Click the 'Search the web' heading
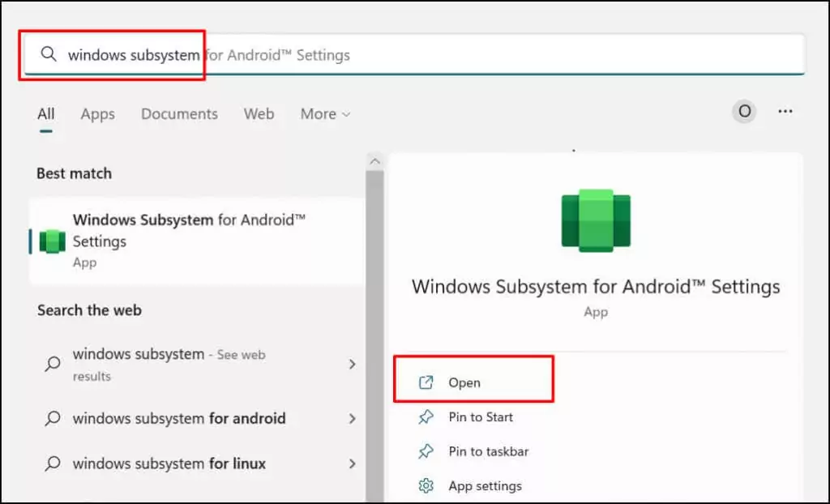Screen dimensions: 830x504 coord(89,310)
